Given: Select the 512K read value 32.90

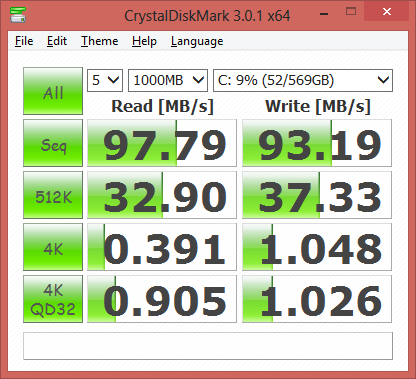Looking at the screenshot, I should (x=162, y=195).
